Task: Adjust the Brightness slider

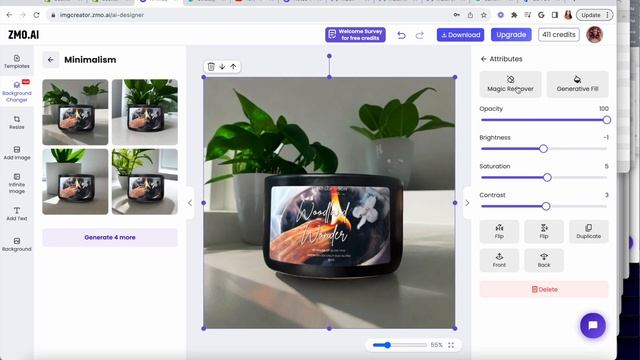Action: tap(544, 149)
